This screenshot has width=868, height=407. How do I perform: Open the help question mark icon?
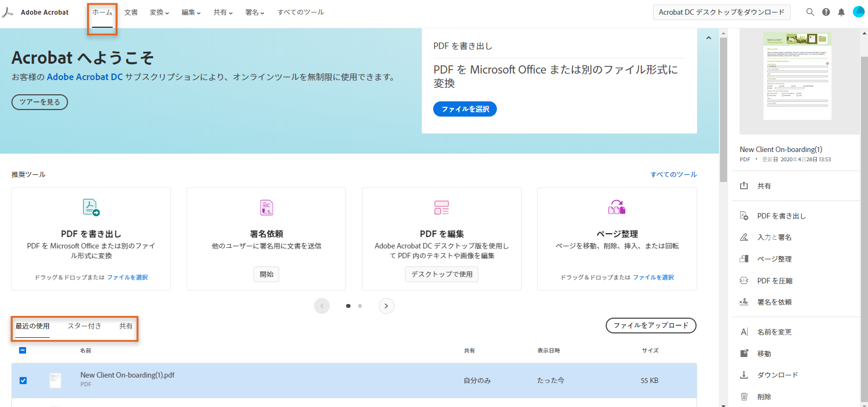coord(826,12)
